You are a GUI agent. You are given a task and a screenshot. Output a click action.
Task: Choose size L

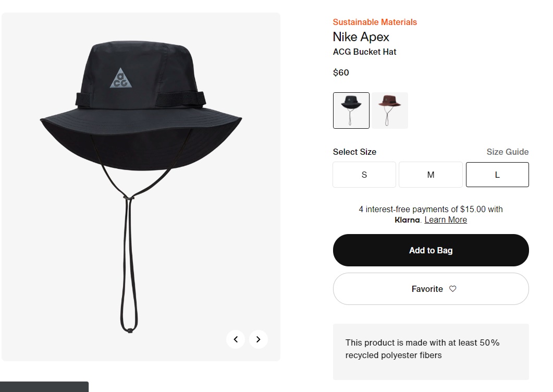coord(497,175)
